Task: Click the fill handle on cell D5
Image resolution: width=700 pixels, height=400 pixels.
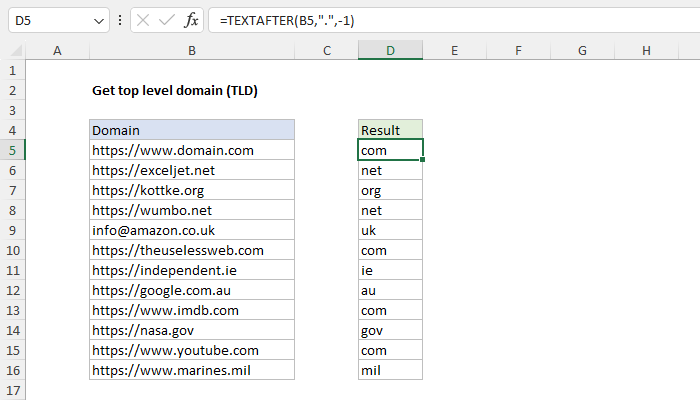Action: click(422, 159)
